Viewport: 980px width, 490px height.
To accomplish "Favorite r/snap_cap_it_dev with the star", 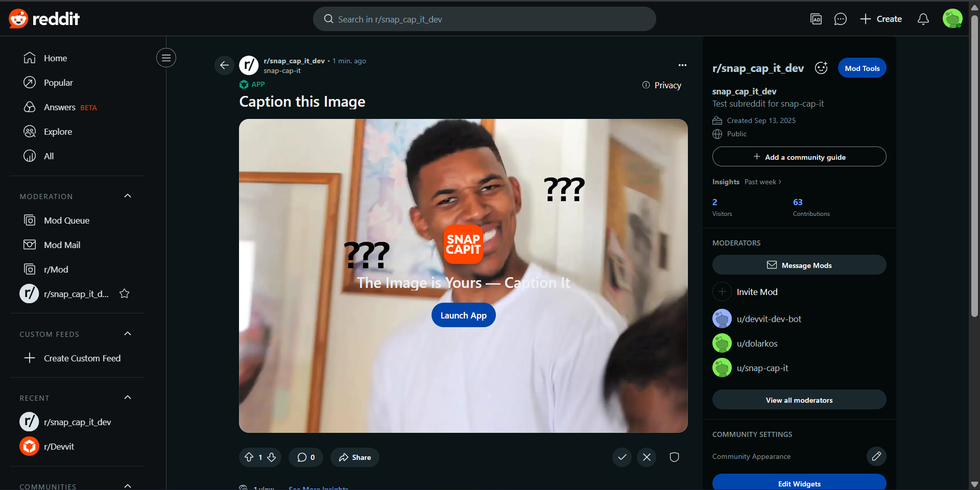I will click(124, 293).
